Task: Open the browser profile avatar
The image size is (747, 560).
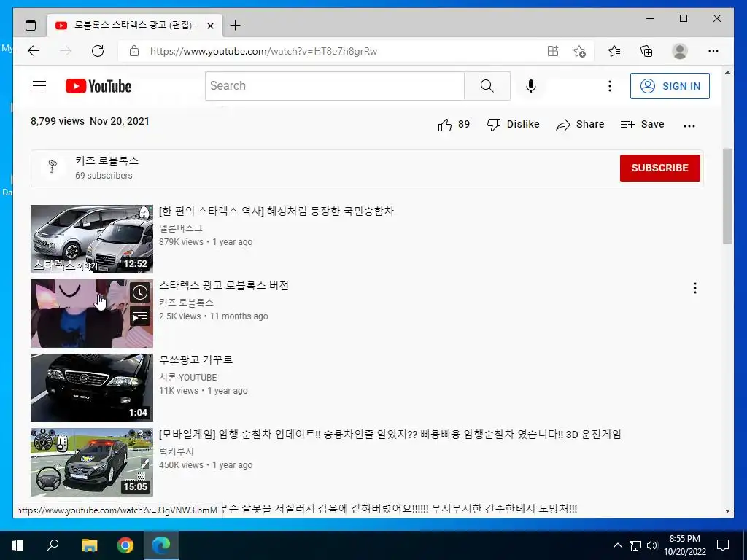Action: (680, 51)
